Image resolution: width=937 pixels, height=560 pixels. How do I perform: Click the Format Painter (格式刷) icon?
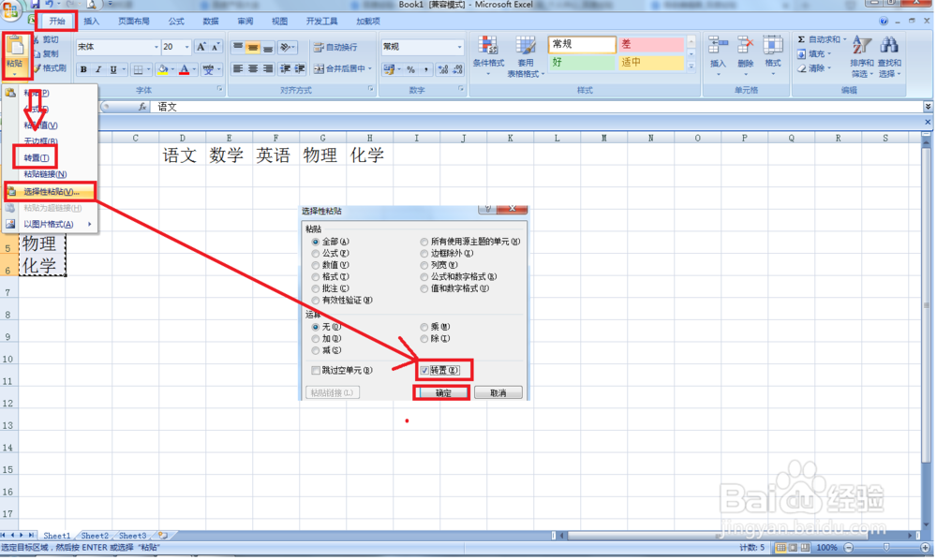point(37,68)
